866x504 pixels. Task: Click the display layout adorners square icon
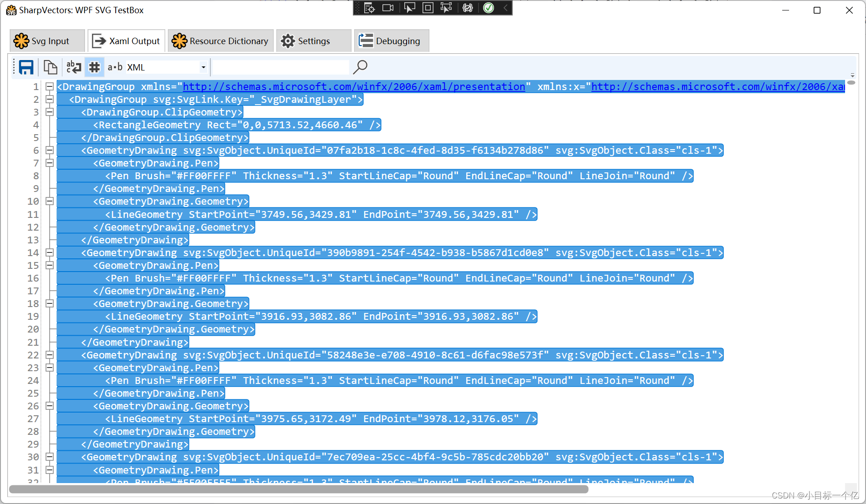(428, 8)
